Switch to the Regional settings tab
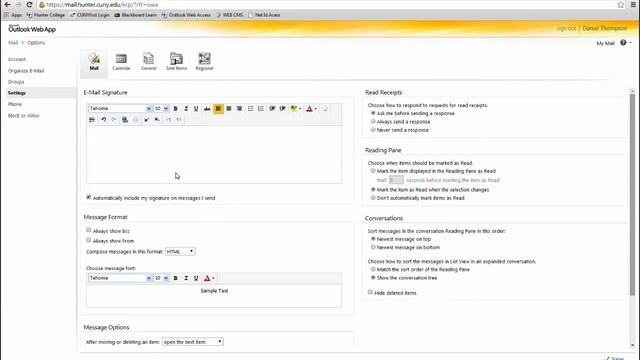The width and height of the screenshot is (640, 360). point(204,62)
